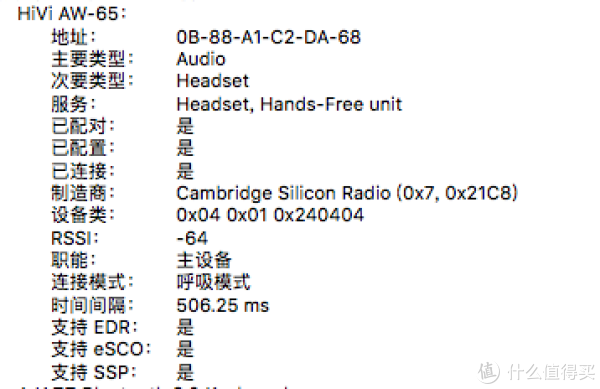Select the 主设备 role value
The height and width of the screenshot is (389, 600).
click(204, 260)
